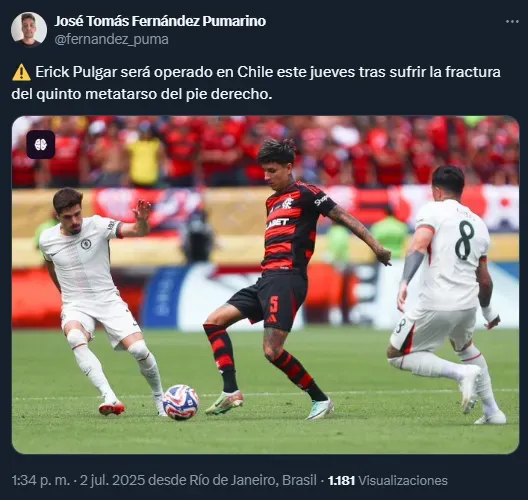The height and width of the screenshot is (500, 528).
Task: Click the number 8 on white jersey
Action: (465, 240)
